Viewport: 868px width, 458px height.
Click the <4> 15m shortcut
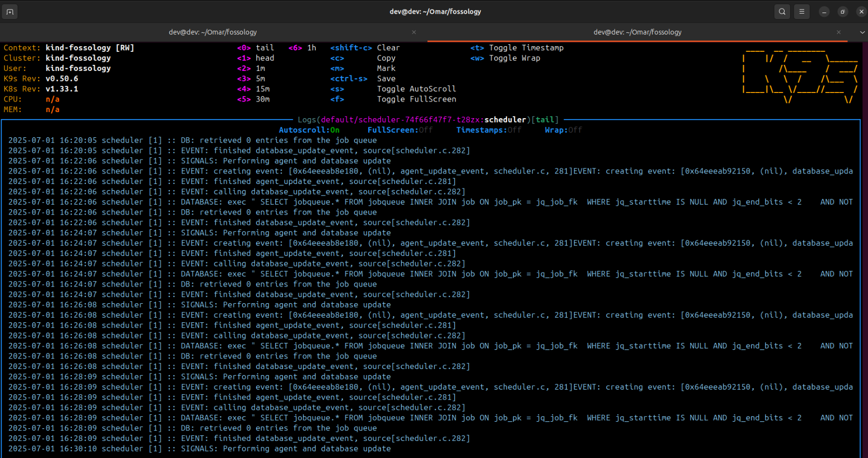point(254,89)
